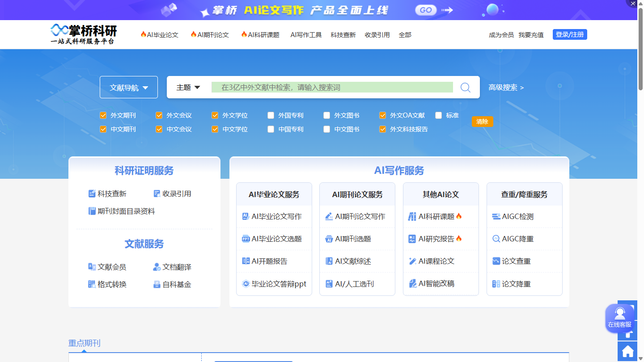Click the 成为会员 link
644x362 pixels.
(x=501, y=35)
